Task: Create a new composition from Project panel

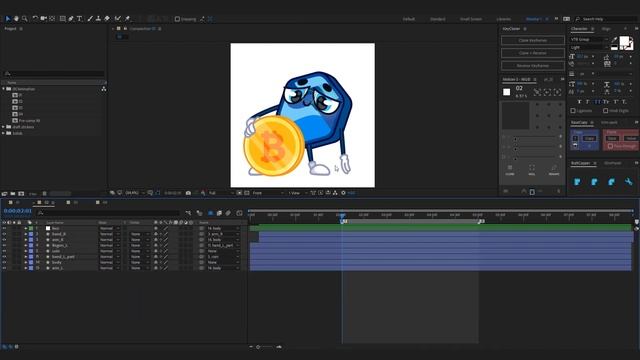Action: coord(21,193)
